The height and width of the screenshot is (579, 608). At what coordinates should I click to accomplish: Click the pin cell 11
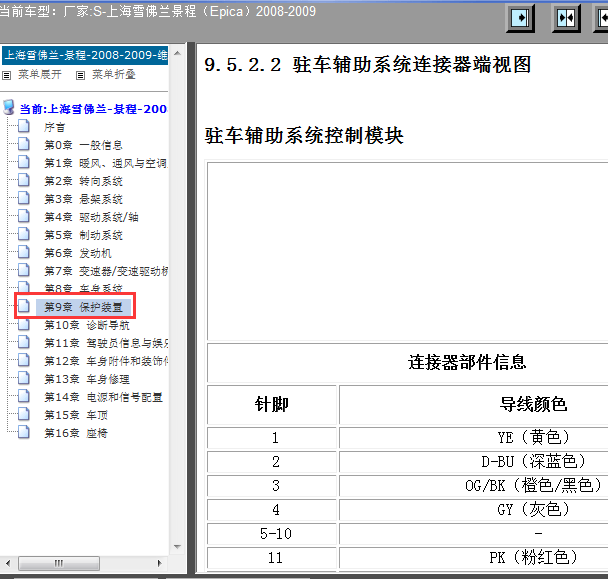tap(272, 558)
